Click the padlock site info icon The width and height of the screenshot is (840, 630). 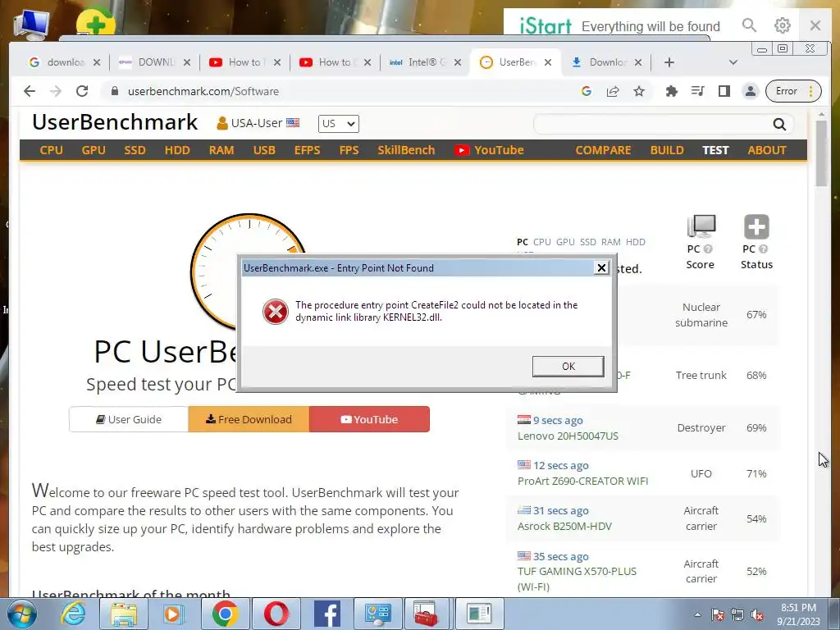coord(114,91)
